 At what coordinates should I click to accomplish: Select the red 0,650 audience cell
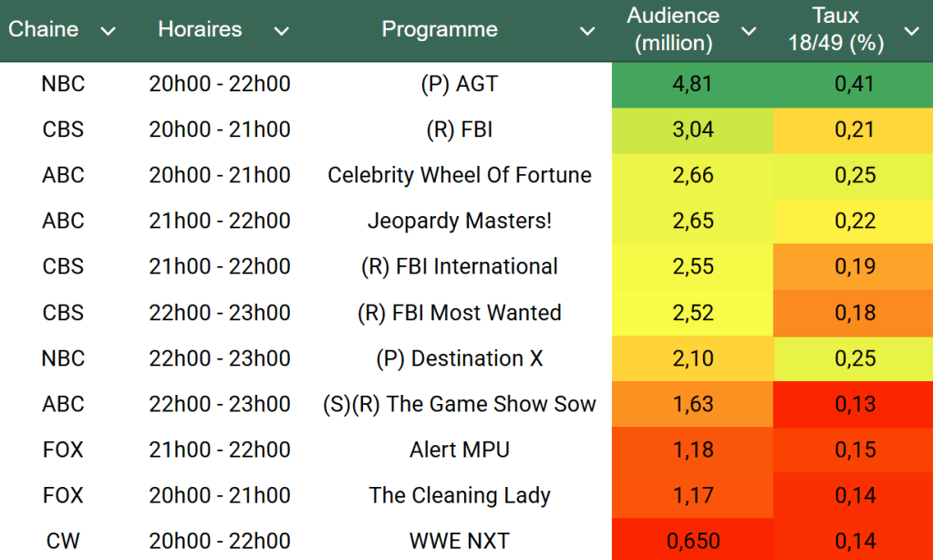click(x=692, y=541)
